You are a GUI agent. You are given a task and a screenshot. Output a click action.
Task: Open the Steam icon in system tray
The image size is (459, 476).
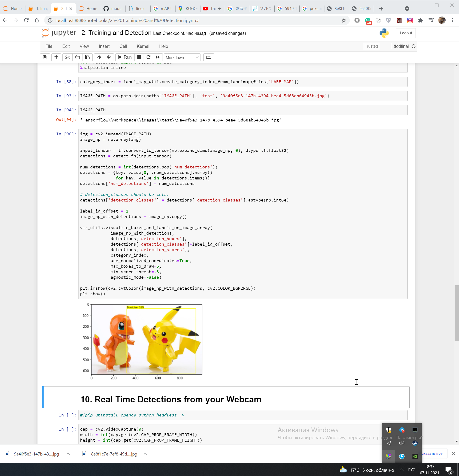(415, 443)
